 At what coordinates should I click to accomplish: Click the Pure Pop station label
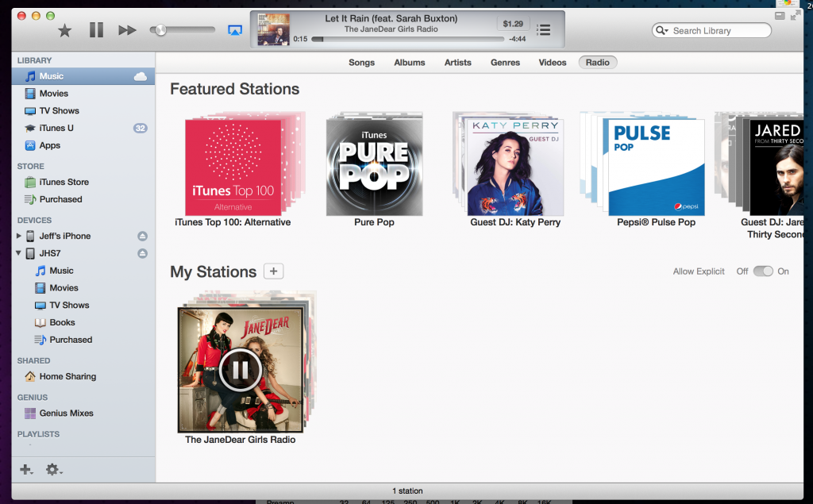pyautogui.click(x=375, y=222)
